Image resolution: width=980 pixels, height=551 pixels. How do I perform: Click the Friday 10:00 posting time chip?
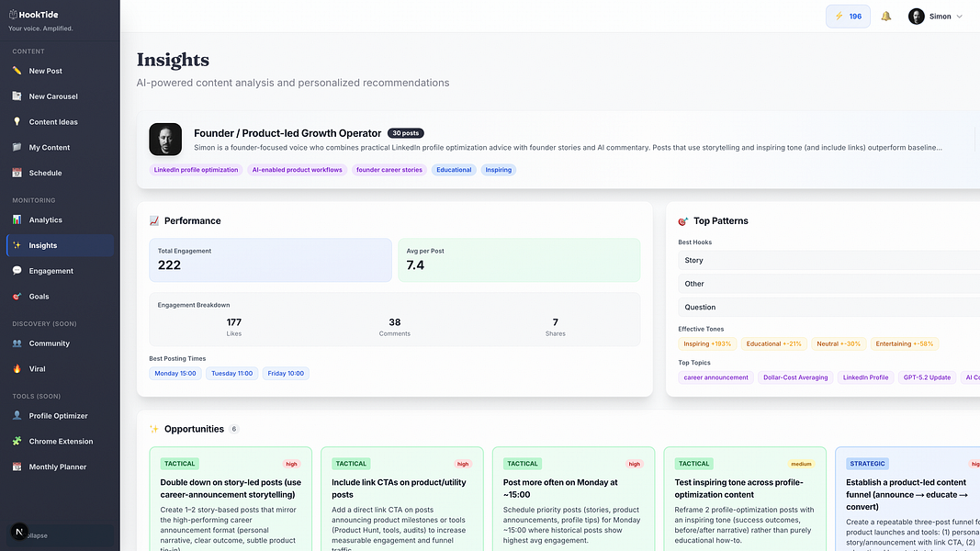tap(286, 374)
